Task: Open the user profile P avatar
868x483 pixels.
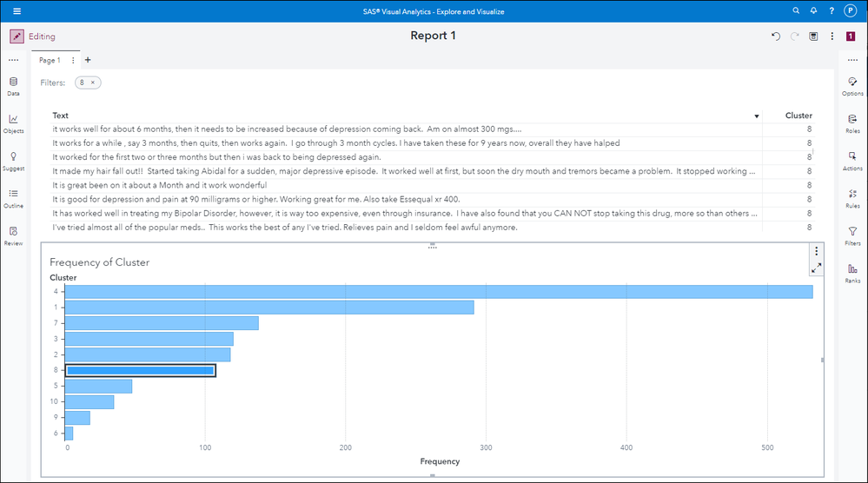Action: tap(851, 10)
